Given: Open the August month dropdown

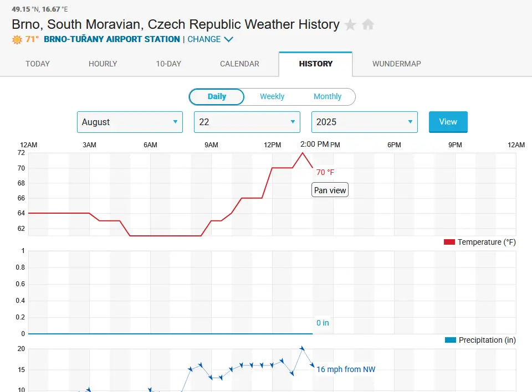Looking at the screenshot, I should 130,122.
